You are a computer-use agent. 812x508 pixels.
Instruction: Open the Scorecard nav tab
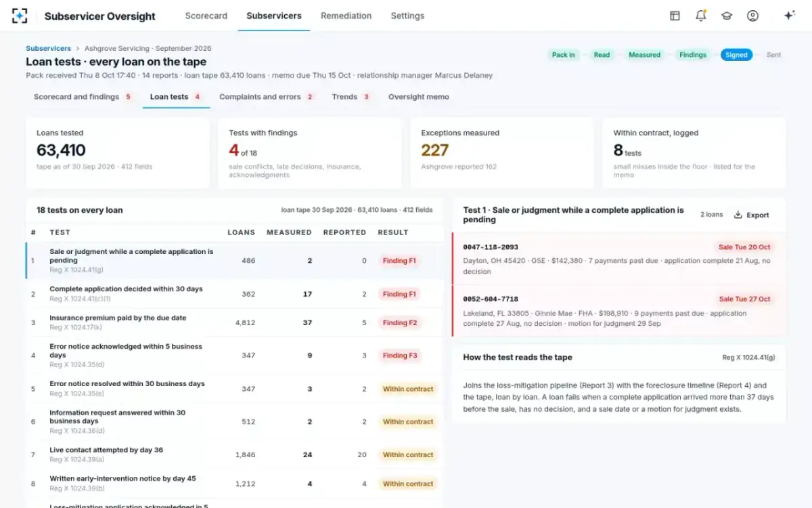(x=206, y=16)
